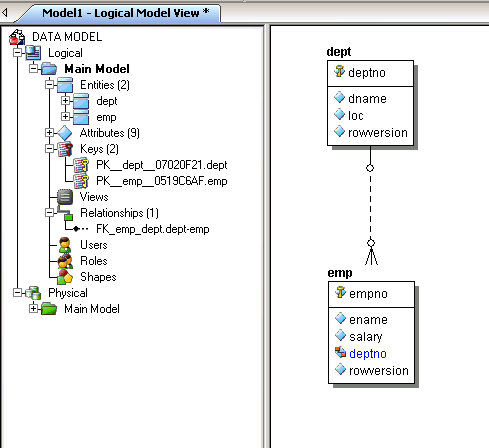Click the Relationships group icon

[65, 213]
